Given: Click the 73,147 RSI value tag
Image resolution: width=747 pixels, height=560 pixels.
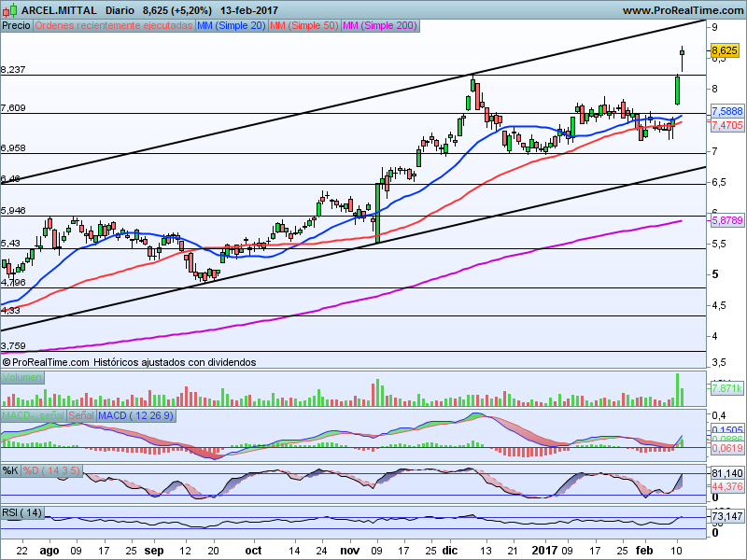Looking at the screenshot, I should coord(727,517).
